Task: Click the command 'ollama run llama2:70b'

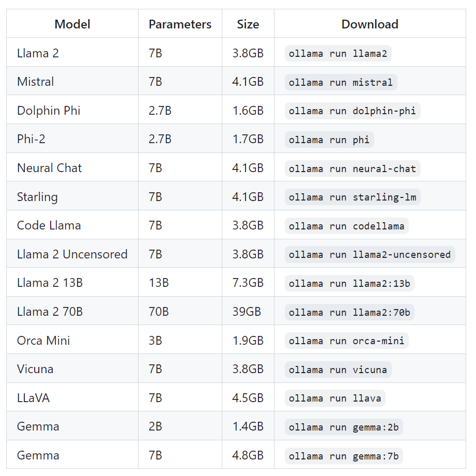Action: point(349,312)
